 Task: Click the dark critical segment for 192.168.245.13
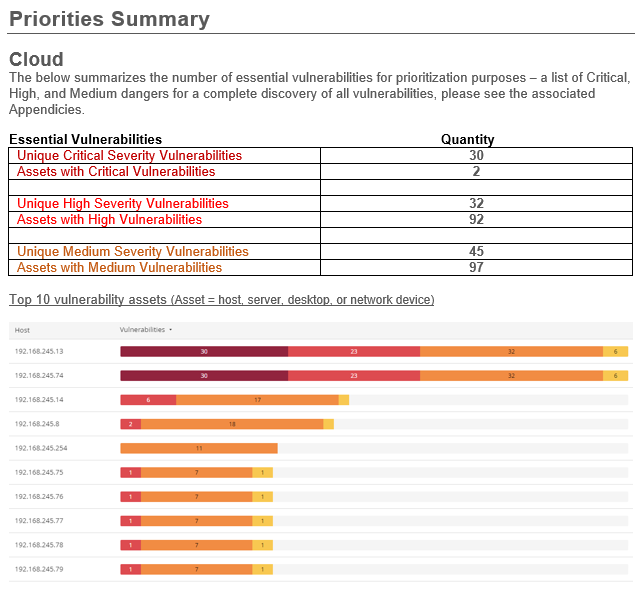(204, 352)
